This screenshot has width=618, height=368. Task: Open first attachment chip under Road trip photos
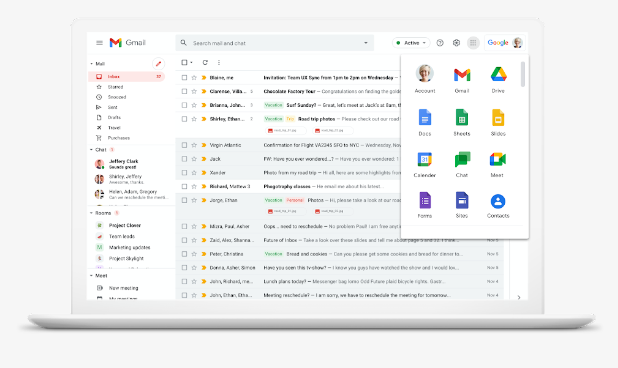point(287,130)
